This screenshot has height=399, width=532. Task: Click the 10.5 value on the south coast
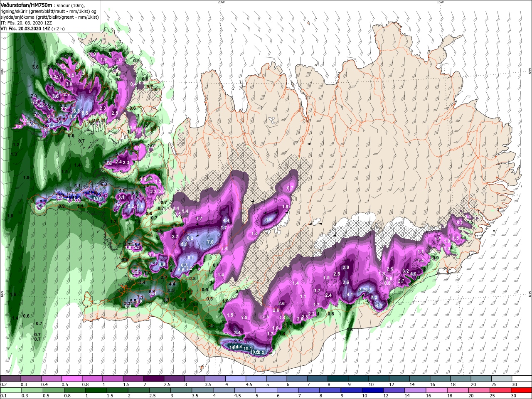tap(260, 352)
